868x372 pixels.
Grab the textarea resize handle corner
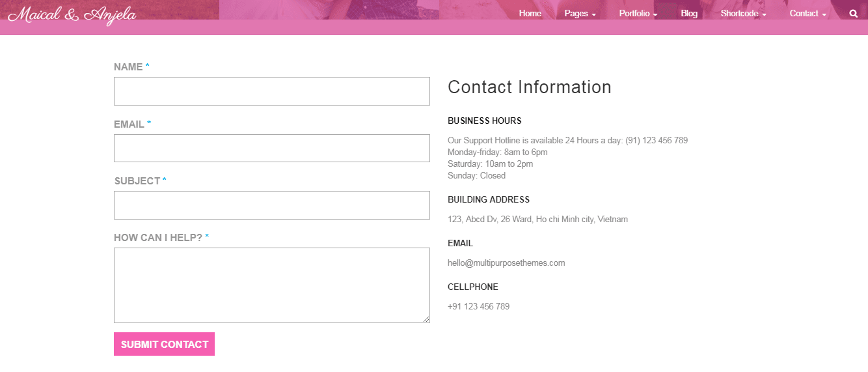click(426, 319)
